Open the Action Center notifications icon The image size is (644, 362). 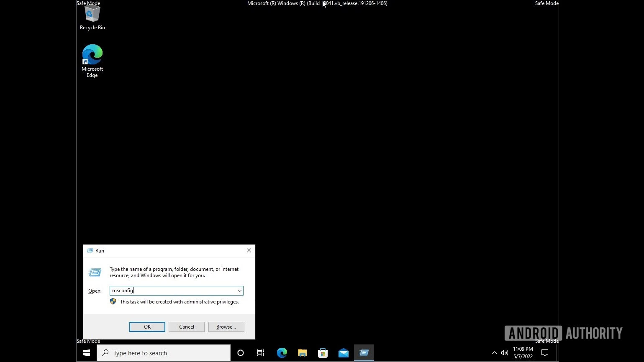click(545, 353)
